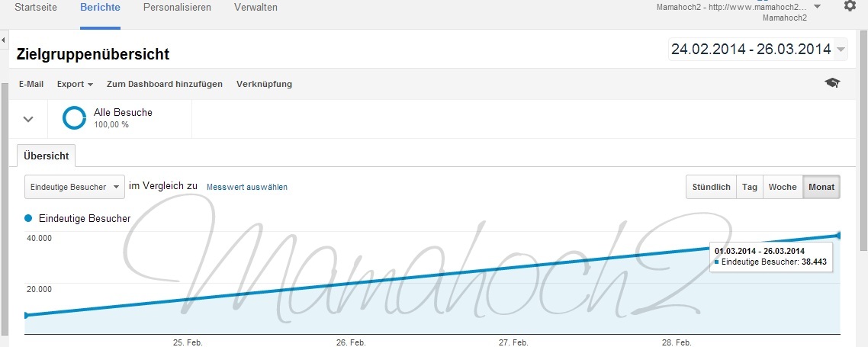The image size is (868, 347).
Task: Click the 28. Feb. axis label
Action: (677, 342)
